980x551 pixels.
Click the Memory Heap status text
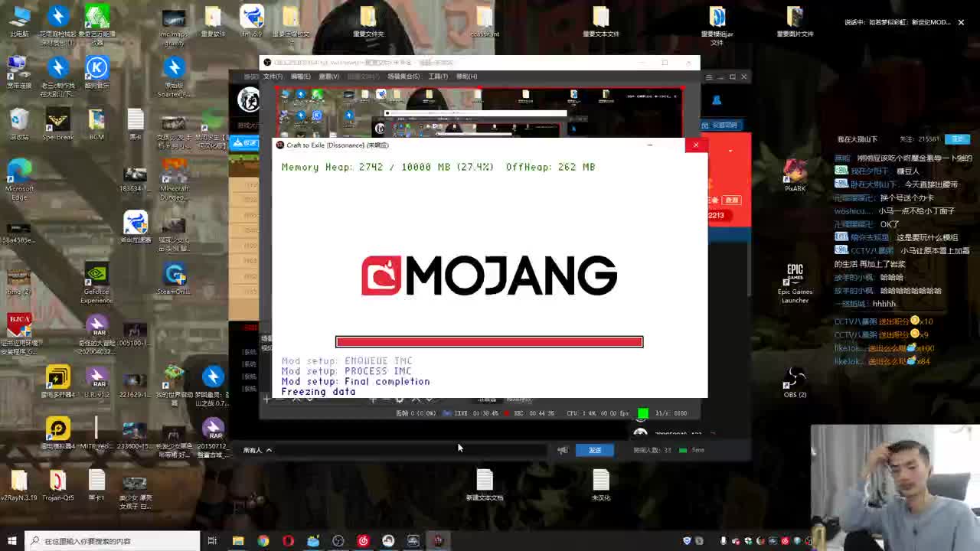(438, 167)
